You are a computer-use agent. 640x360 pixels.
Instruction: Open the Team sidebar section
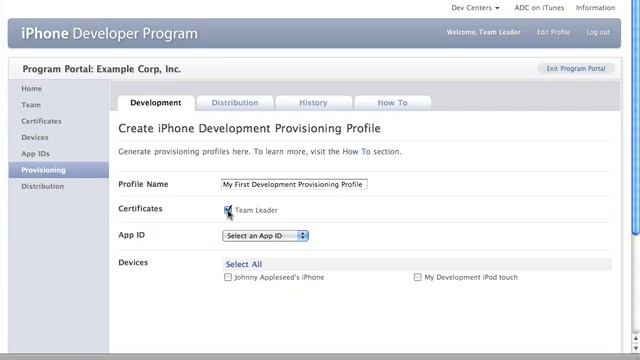coord(31,105)
